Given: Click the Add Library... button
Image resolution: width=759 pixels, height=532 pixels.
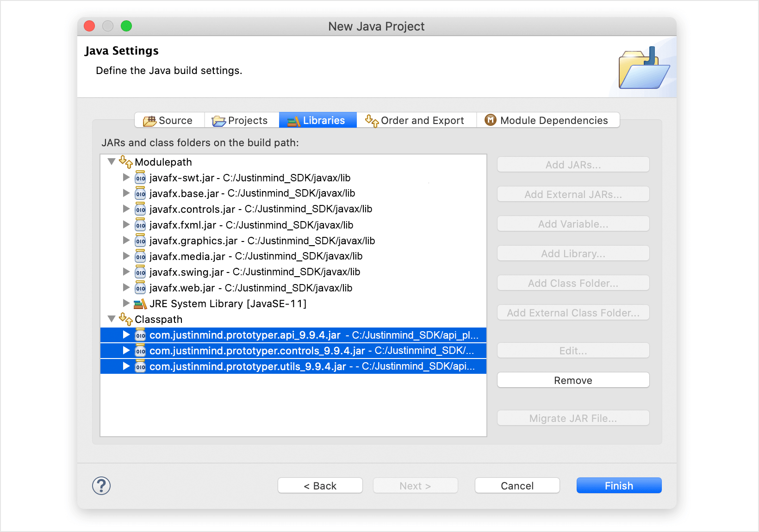Looking at the screenshot, I should pos(573,254).
